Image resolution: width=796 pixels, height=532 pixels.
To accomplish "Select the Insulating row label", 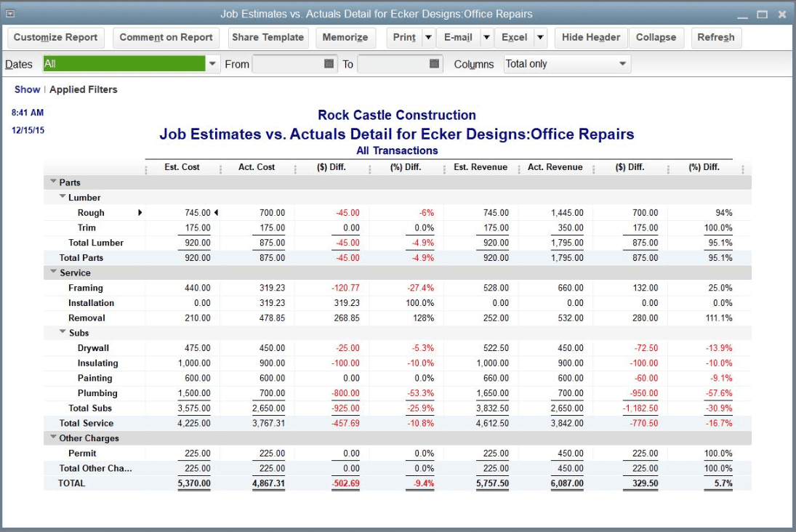I will coord(97,363).
